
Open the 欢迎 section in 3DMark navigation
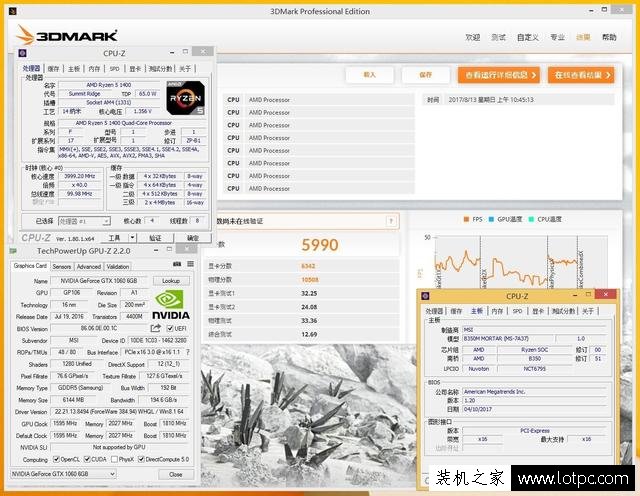click(x=473, y=37)
